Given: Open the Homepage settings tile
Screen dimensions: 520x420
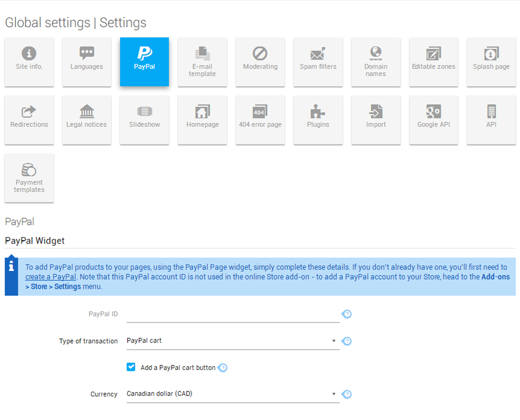Looking at the screenshot, I should click(x=202, y=120).
